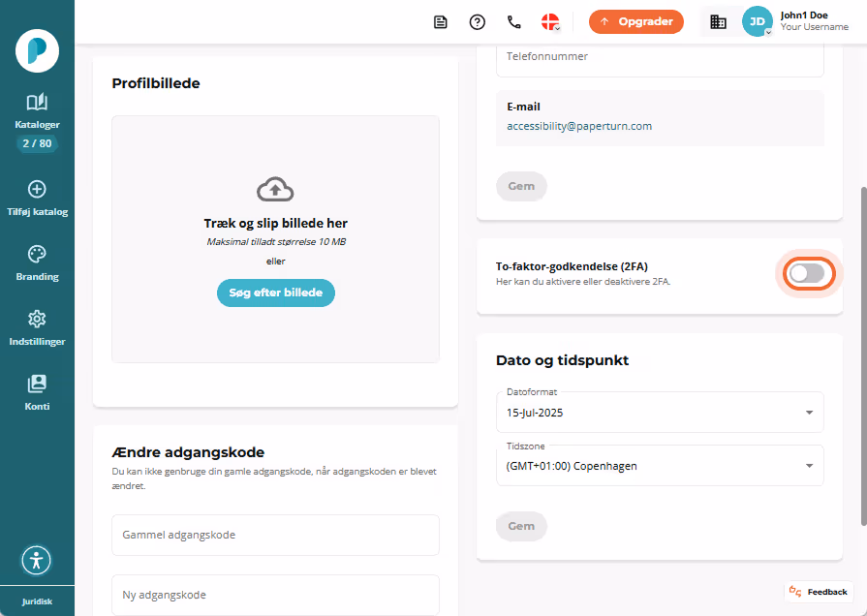The height and width of the screenshot is (616, 867).
Task: Click the John1 Doe user name
Action: click(x=804, y=15)
